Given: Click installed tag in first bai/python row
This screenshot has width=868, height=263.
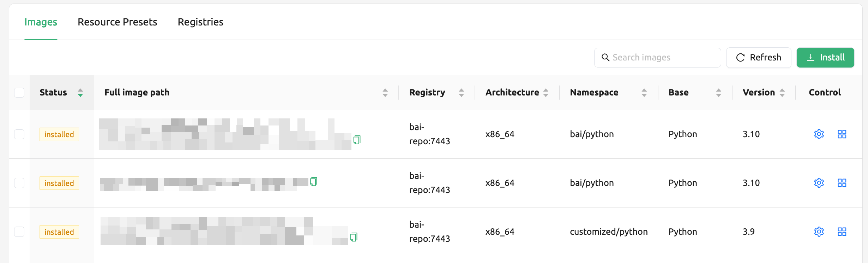Looking at the screenshot, I should pyautogui.click(x=59, y=134).
